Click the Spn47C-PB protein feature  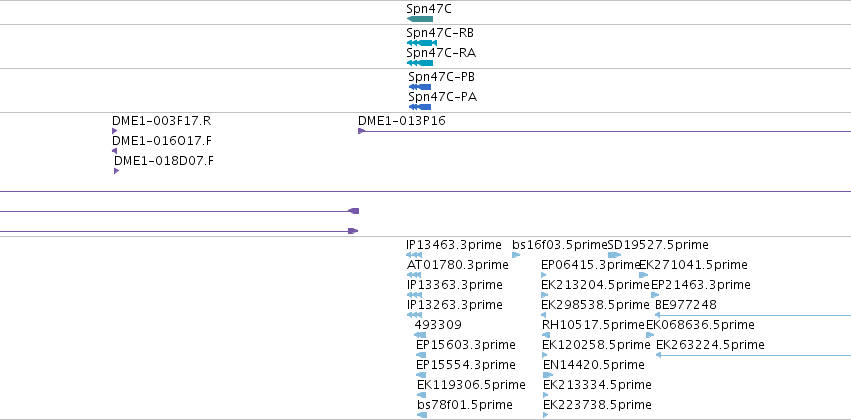(x=420, y=87)
